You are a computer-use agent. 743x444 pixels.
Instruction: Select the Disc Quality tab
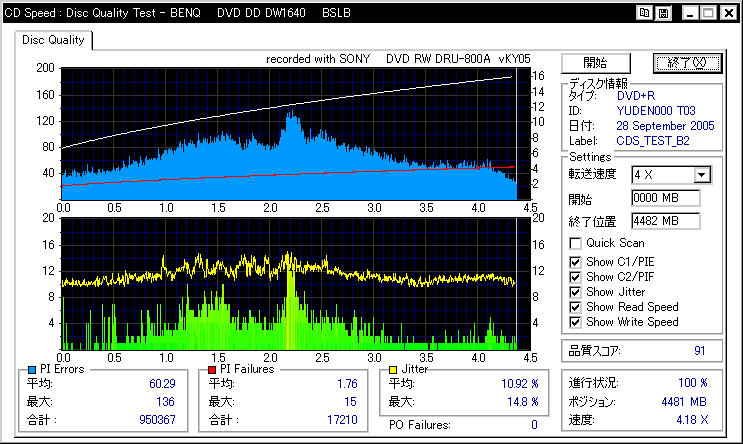[53, 40]
